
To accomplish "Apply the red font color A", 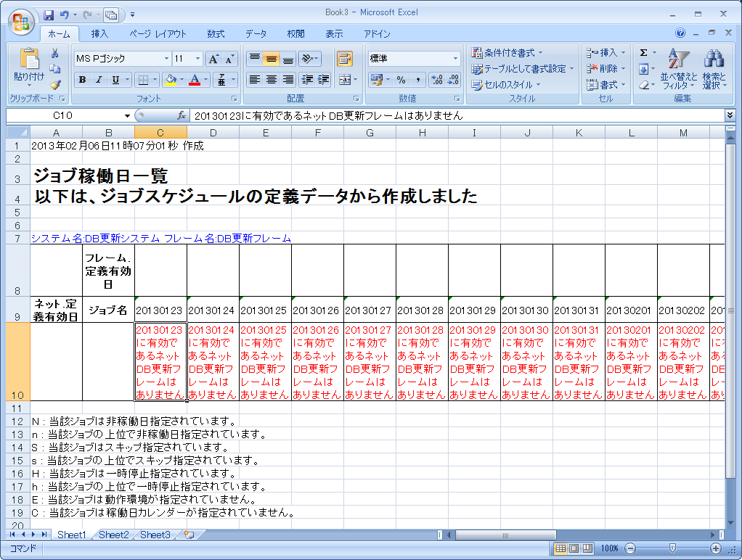I will [x=195, y=80].
